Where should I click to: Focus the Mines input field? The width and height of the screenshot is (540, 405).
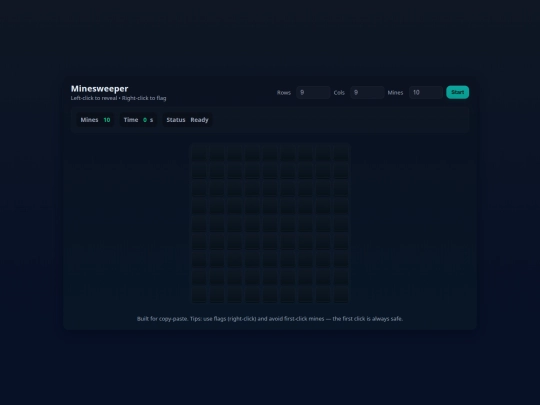(426, 92)
